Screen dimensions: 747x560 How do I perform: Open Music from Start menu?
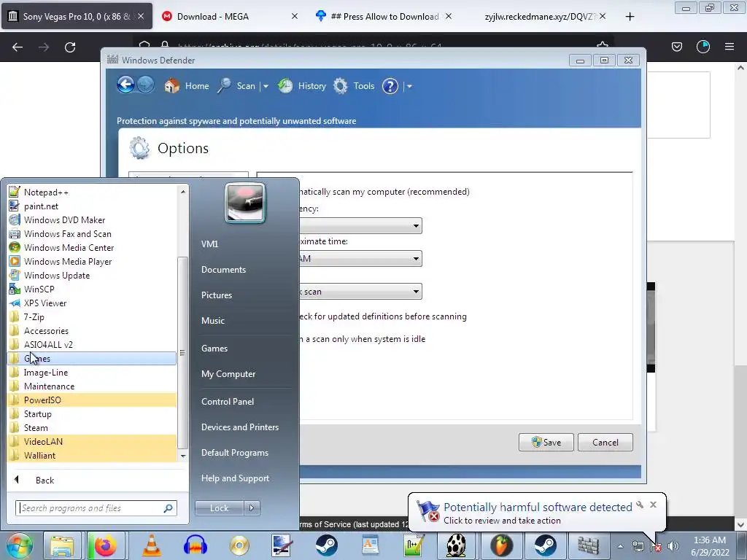coord(212,321)
